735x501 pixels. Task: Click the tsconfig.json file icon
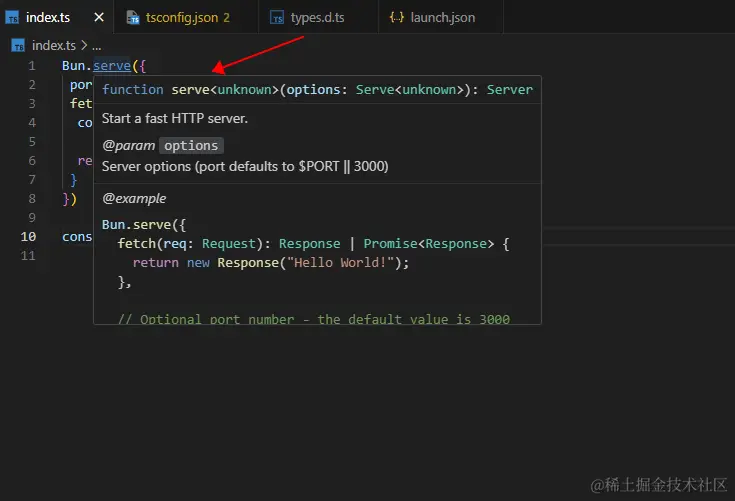[133, 18]
